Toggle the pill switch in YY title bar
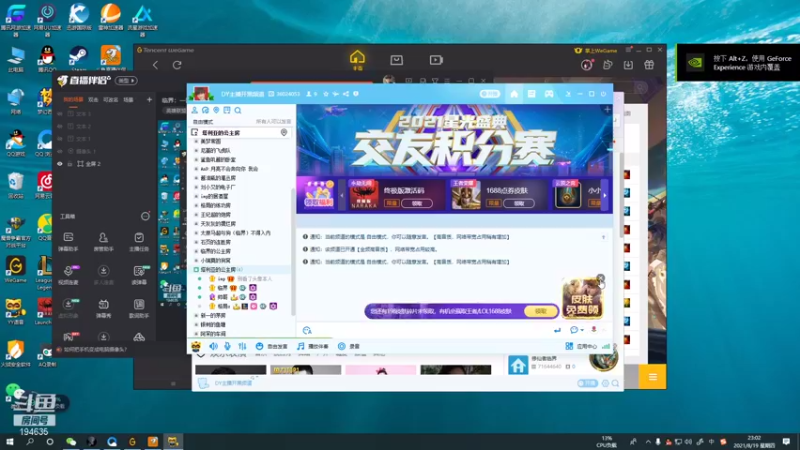The image size is (800, 450). point(489,94)
